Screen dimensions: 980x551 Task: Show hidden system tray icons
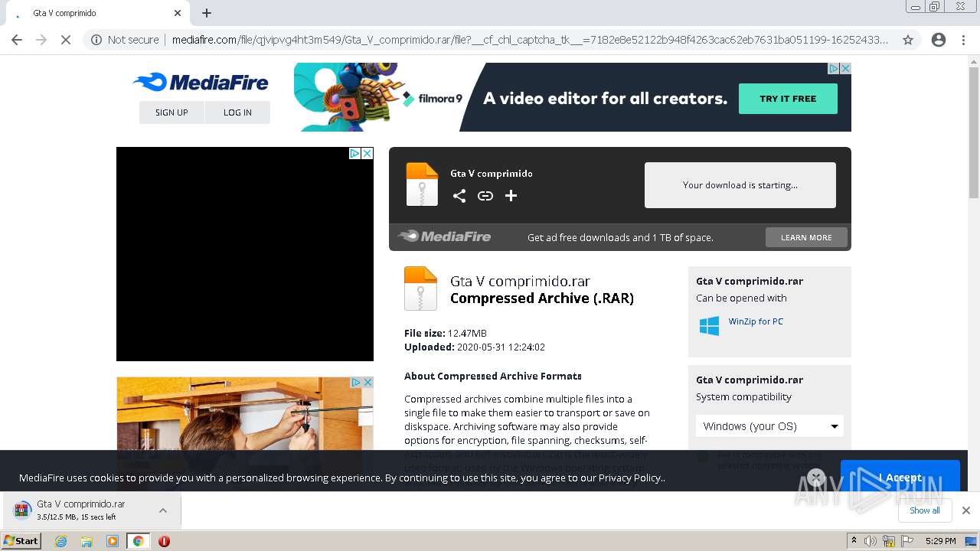[x=854, y=541]
